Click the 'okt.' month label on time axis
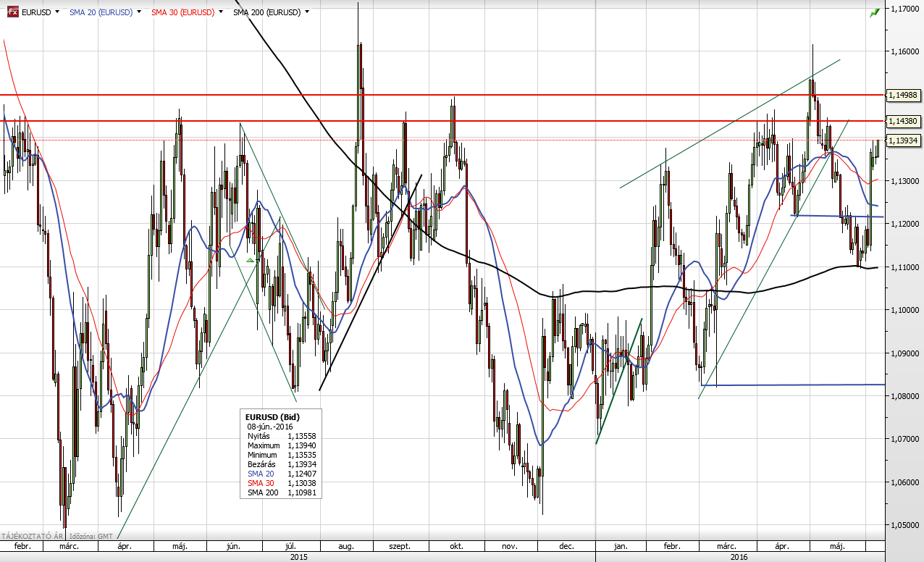Image resolution: width=924 pixels, height=562 pixels. 455,546
